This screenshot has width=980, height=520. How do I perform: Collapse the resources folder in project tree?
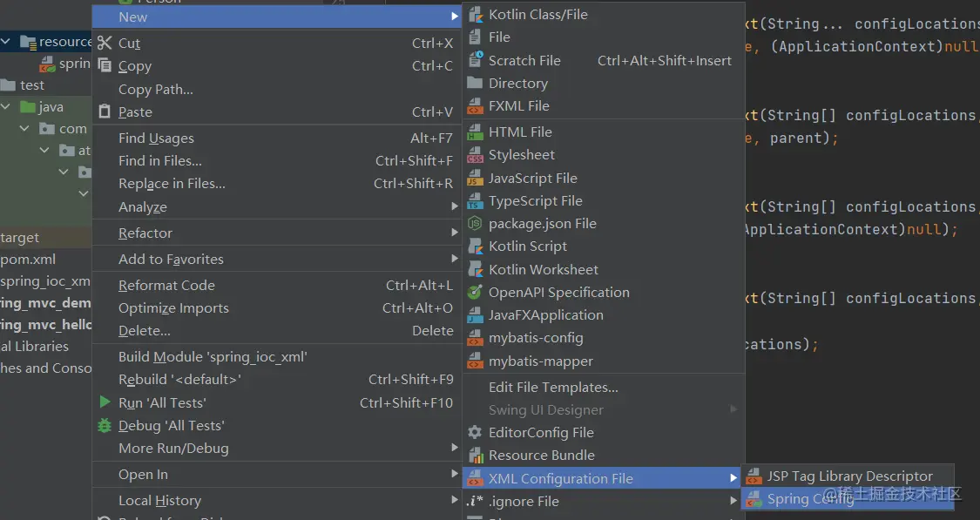tap(5, 42)
